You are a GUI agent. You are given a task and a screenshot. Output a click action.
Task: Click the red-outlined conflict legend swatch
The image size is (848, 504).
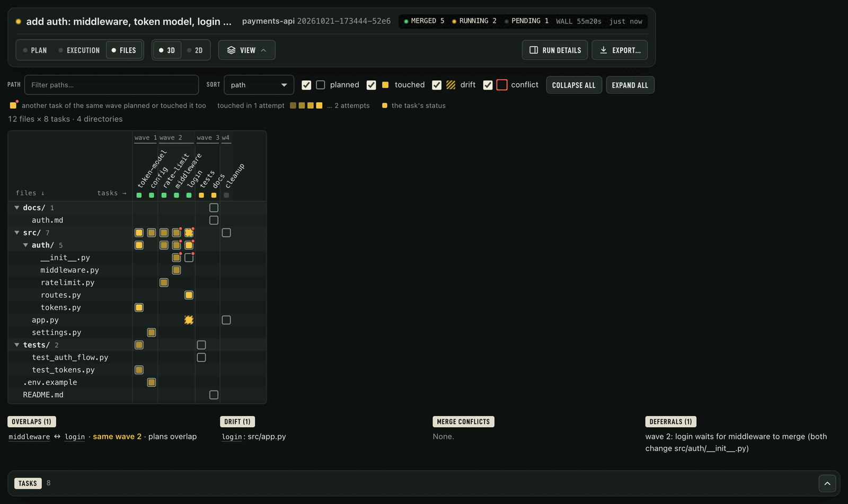coord(502,85)
